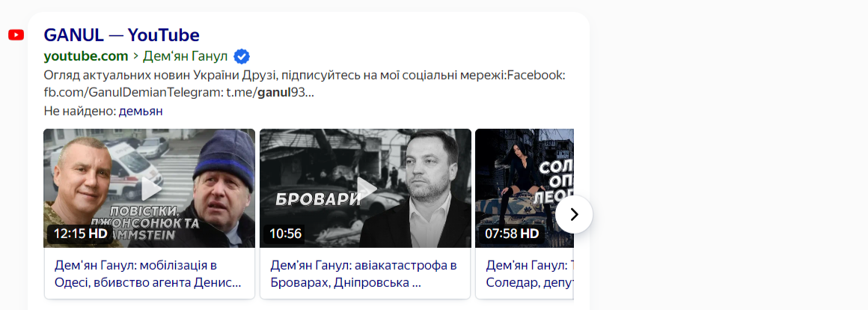868x310 pixels.
Task: Show next videos with carousel arrow
Action: [x=574, y=214]
